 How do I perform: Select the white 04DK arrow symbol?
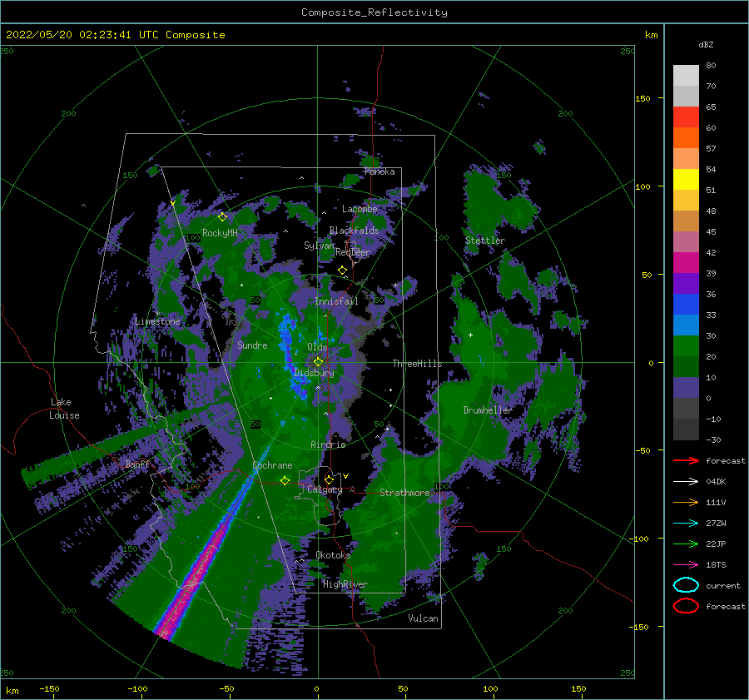[x=686, y=481]
